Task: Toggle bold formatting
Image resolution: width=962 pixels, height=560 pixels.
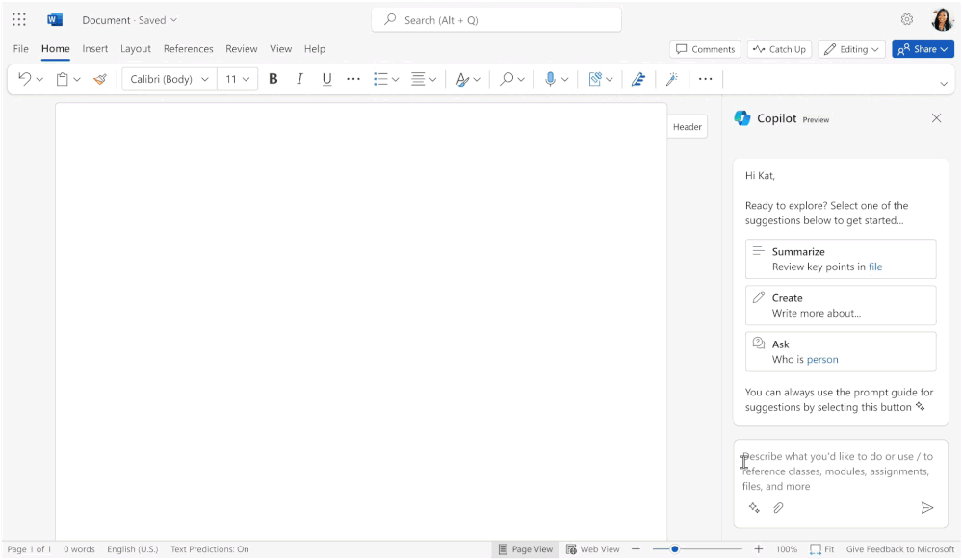Action: pyautogui.click(x=273, y=79)
